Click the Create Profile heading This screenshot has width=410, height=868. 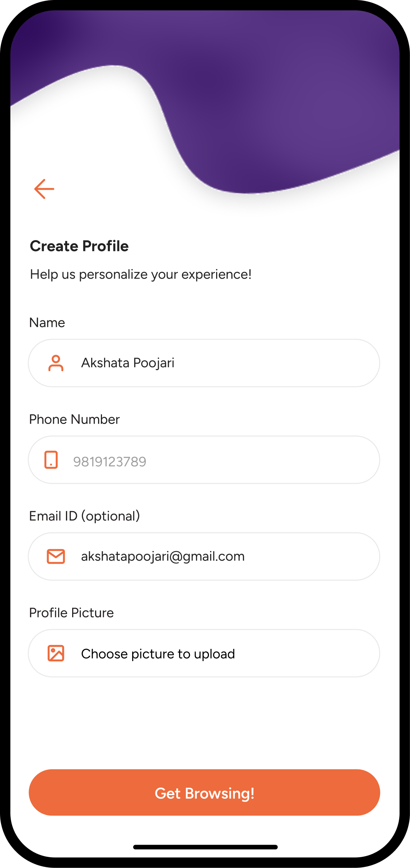pyautogui.click(x=79, y=246)
